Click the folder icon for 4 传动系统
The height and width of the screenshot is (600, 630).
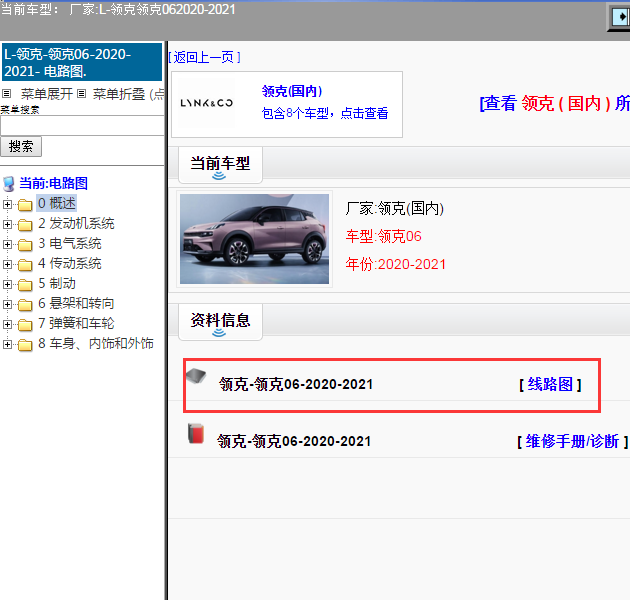25,265
